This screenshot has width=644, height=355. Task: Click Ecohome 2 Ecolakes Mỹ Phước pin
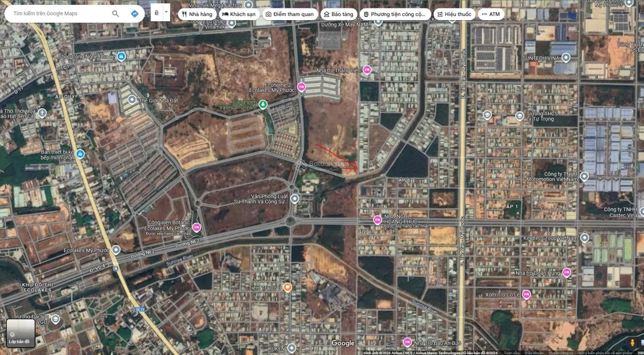301,87
